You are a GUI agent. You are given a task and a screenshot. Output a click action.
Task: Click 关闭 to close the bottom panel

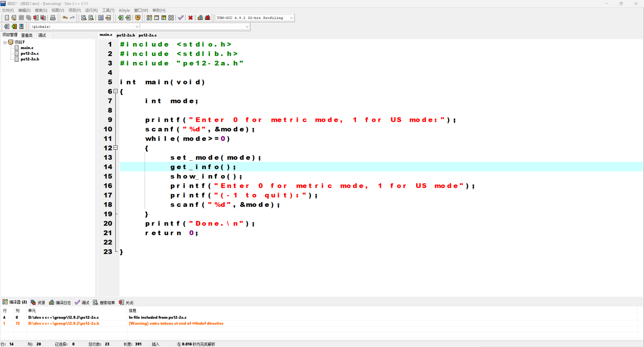click(x=126, y=302)
